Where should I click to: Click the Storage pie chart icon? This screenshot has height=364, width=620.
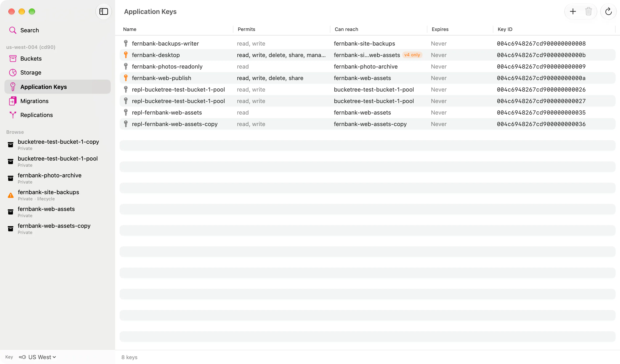(13, 73)
